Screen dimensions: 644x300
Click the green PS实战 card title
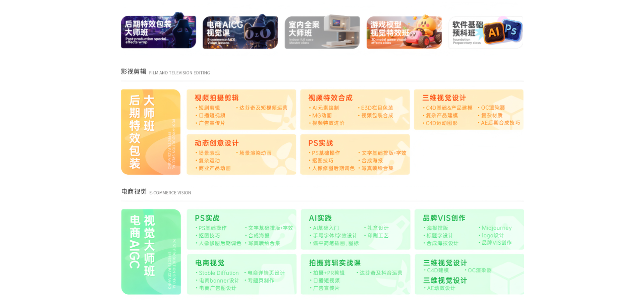click(x=207, y=218)
